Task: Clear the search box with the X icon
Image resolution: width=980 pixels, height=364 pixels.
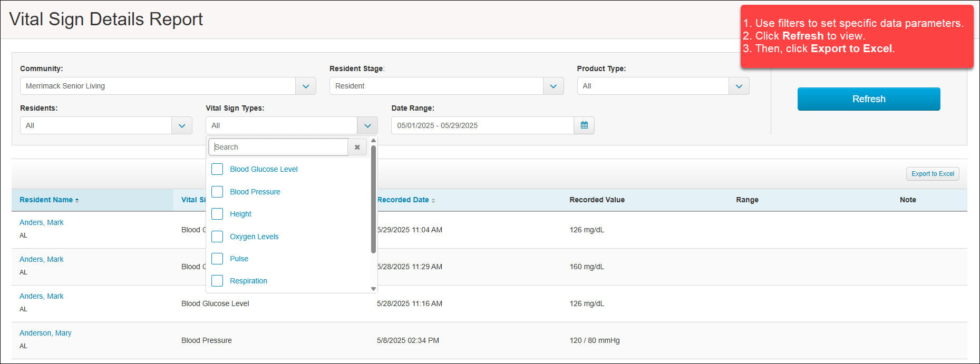Action: [357, 147]
